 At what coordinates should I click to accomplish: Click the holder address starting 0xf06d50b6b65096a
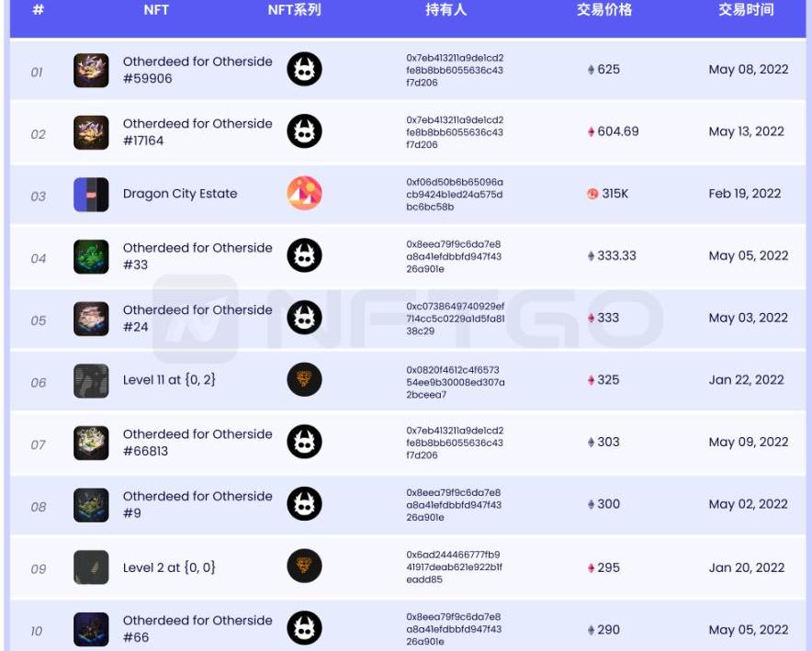(455, 195)
